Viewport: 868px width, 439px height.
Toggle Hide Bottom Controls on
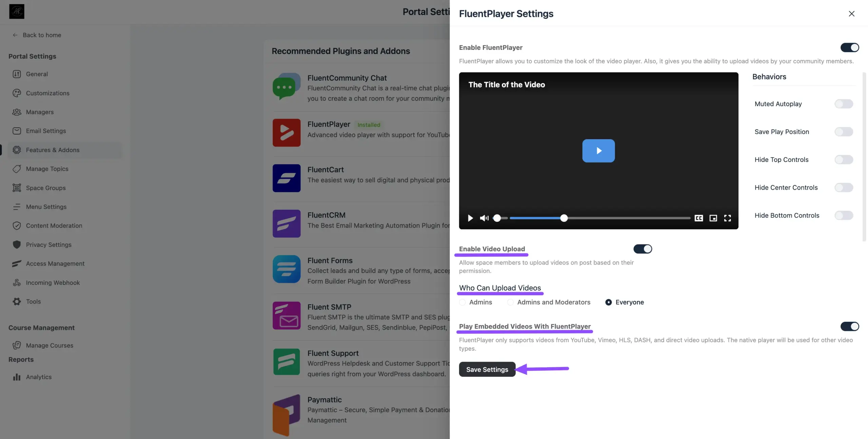click(x=843, y=215)
